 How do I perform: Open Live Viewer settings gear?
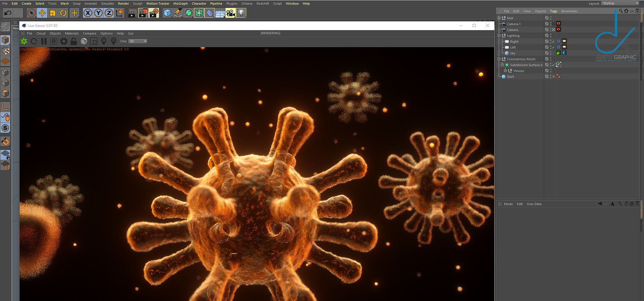click(x=64, y=41)
